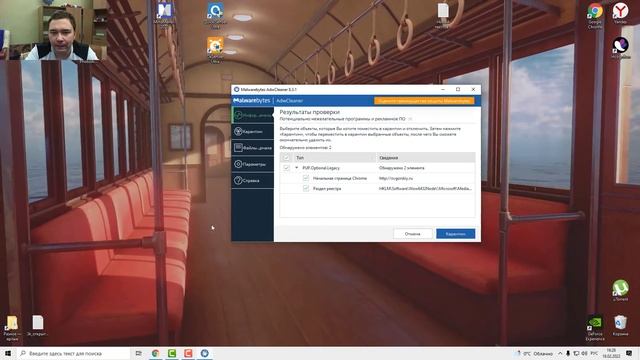Open Yandex browser desktop shortcut
The image size is (640, 360).
620,13
